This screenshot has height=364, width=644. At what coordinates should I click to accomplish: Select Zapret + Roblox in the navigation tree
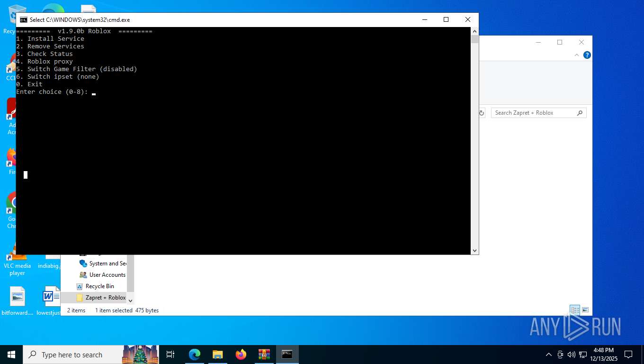pyautogui.click(x=101, y=298)
